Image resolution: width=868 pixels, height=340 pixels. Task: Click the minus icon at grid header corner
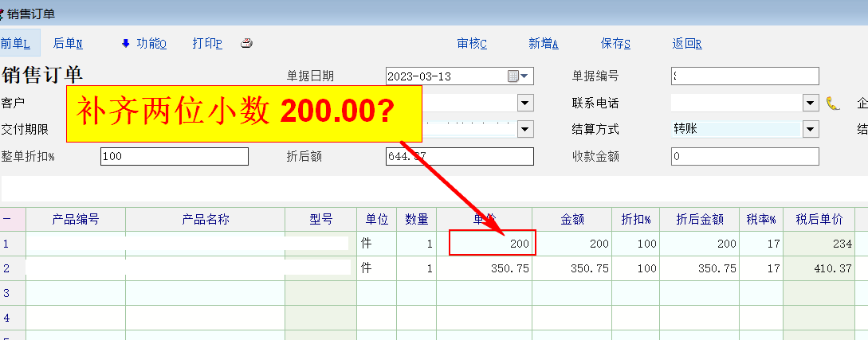point(7,219)
